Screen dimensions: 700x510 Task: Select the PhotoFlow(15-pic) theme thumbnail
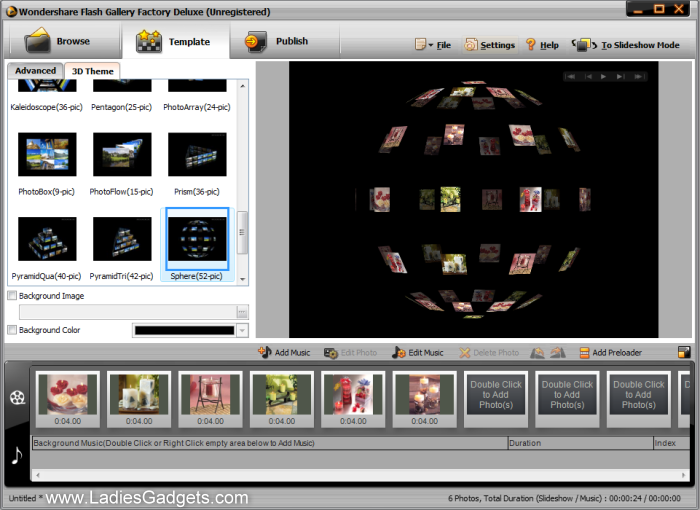(122, 154)
